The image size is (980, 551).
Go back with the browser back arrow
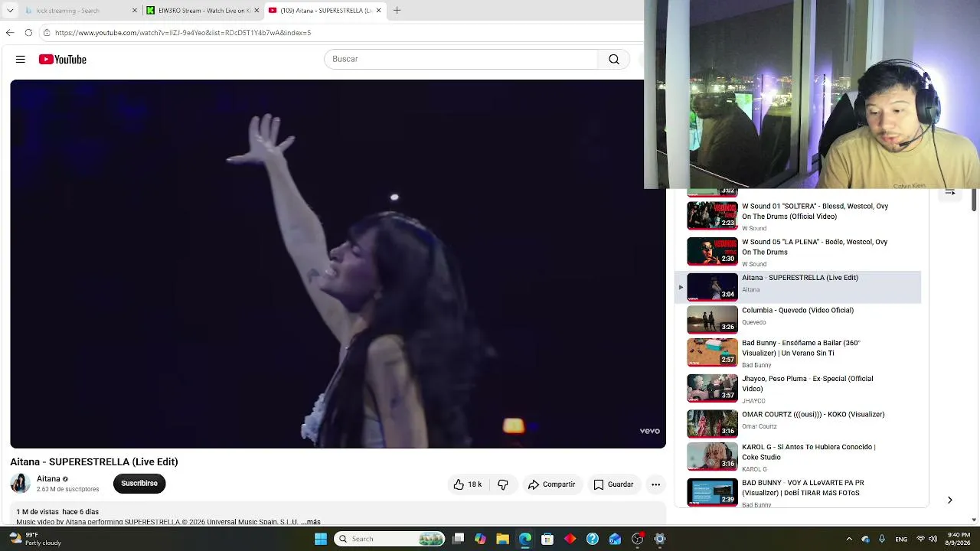point(10,33)
